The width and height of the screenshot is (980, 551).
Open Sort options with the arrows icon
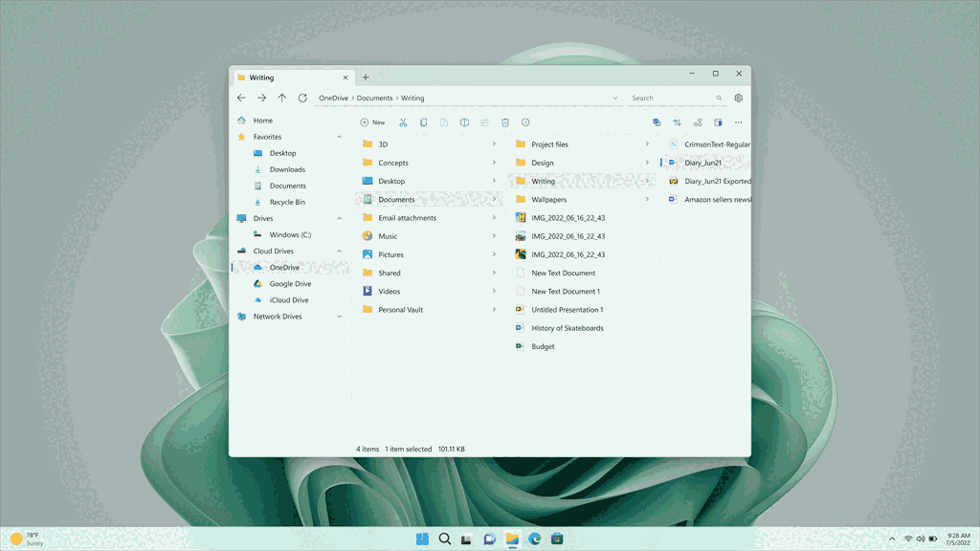coord(677,122)
